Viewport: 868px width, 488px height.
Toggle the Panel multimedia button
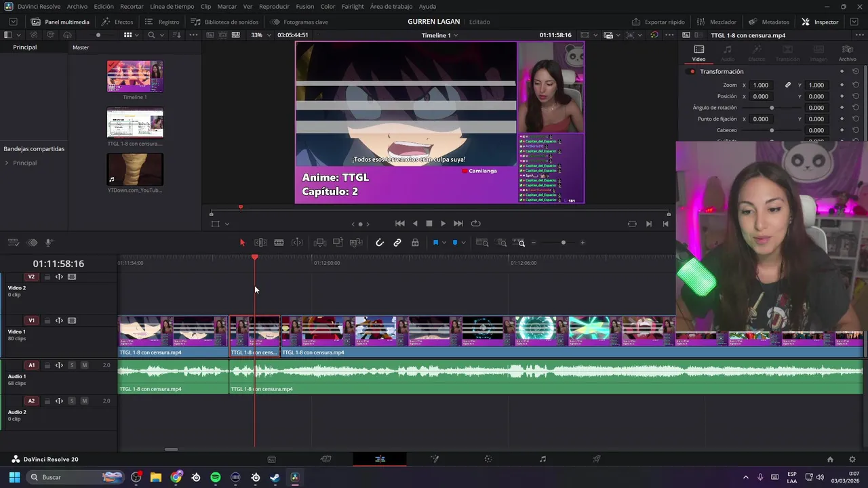(60, 22)
